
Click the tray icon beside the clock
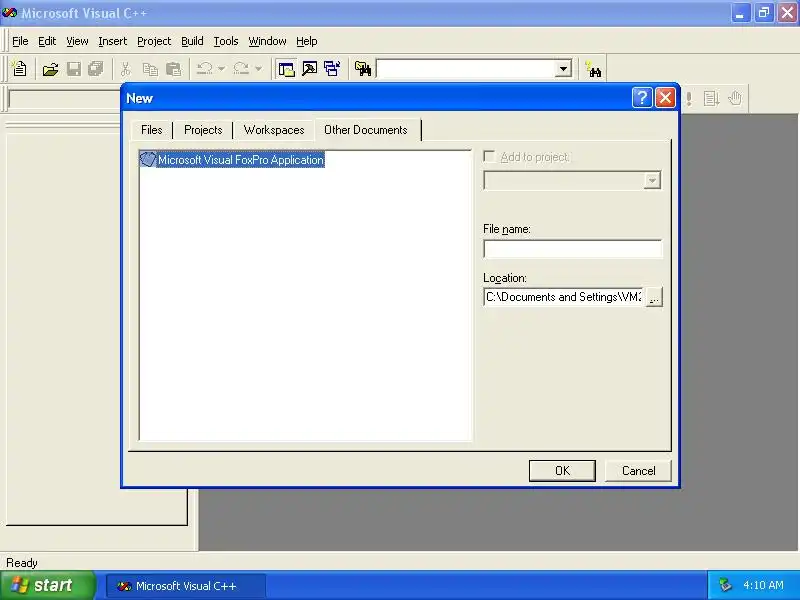(x=725, y=585)
